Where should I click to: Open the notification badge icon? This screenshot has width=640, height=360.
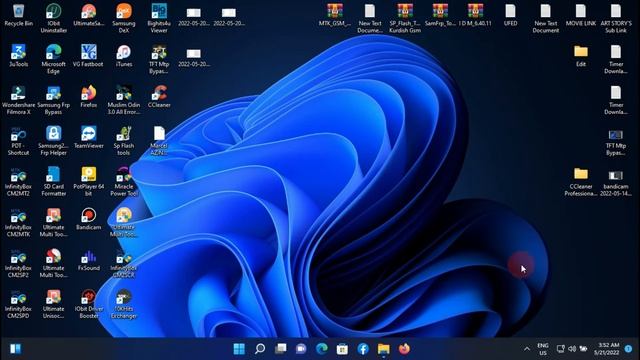629,349
